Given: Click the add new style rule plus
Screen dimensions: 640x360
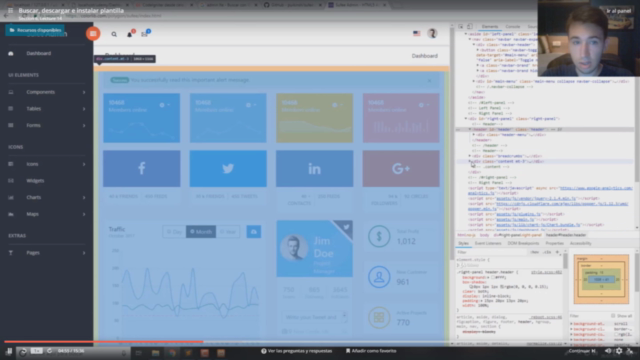Looking at the screenshot, I should (558, 252).
